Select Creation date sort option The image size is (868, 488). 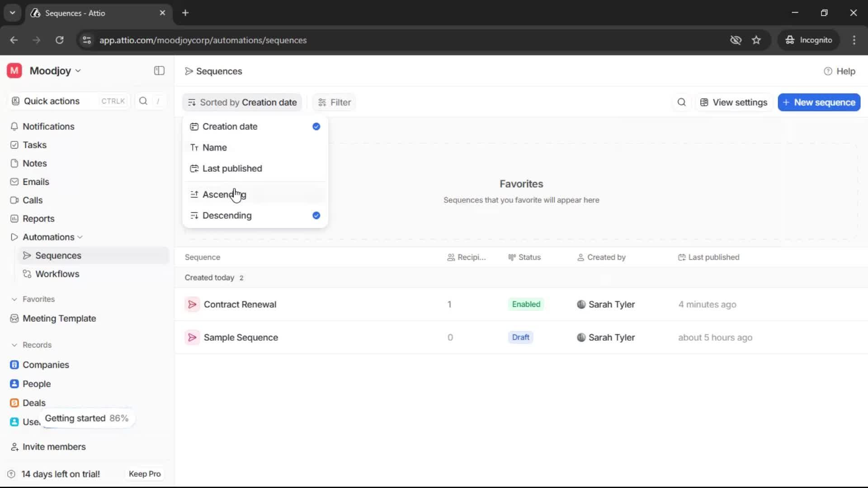230,127
